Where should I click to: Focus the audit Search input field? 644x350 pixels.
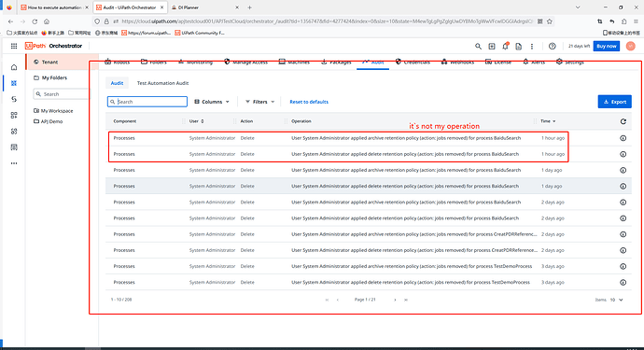pos(147,102)
